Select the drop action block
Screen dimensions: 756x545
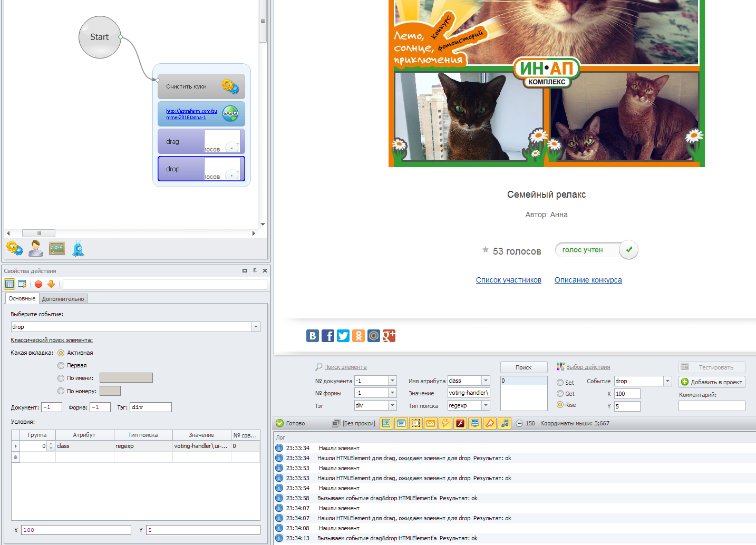coord(201,169)
